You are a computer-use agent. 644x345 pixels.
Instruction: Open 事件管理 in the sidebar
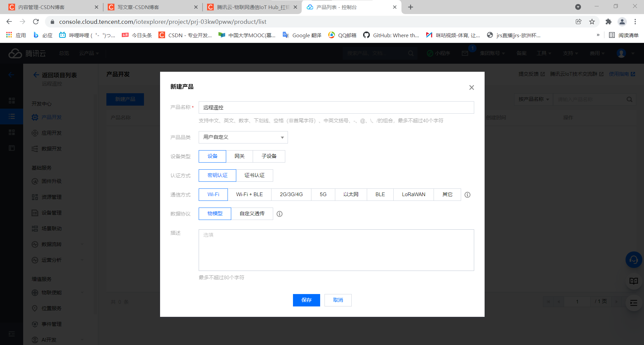point(52,324)
